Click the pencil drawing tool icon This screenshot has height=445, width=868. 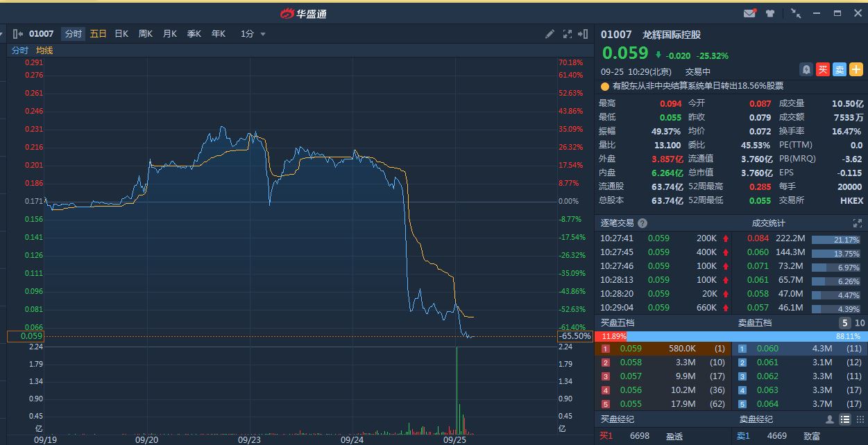coord(550,34)
